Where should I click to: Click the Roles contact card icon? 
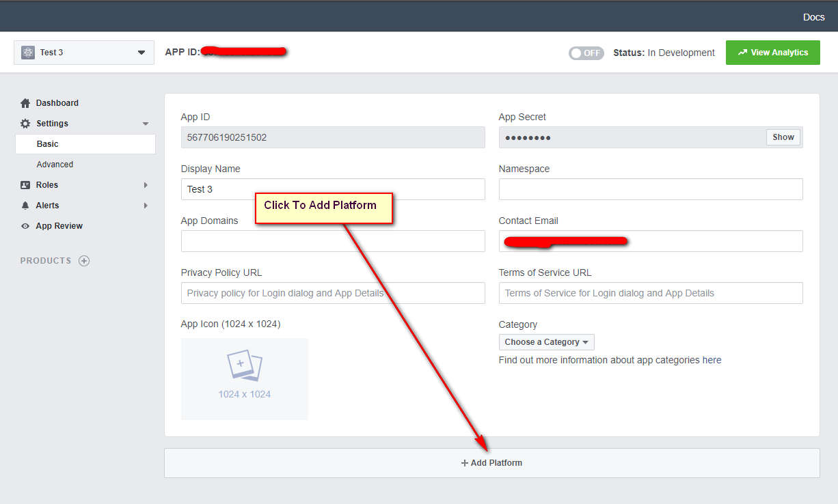(x=25, y=185)
